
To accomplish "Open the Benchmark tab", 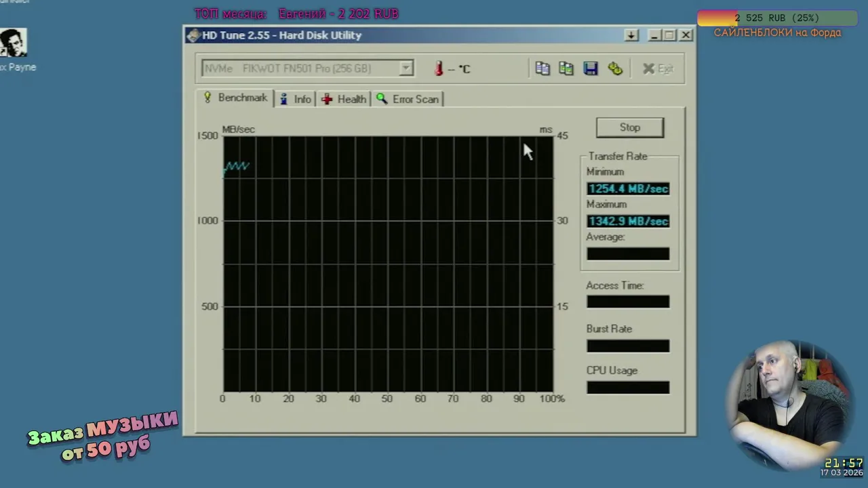I will pos(235,98).
